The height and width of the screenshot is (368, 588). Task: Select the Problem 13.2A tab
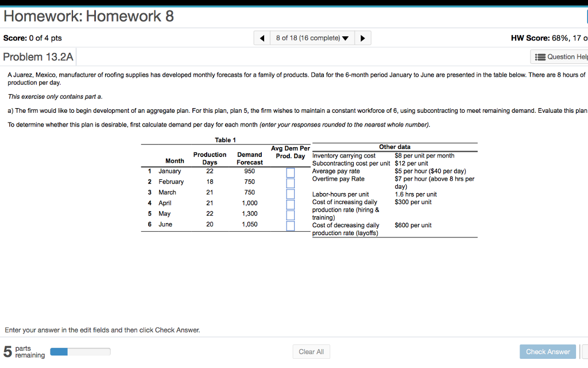38,56
